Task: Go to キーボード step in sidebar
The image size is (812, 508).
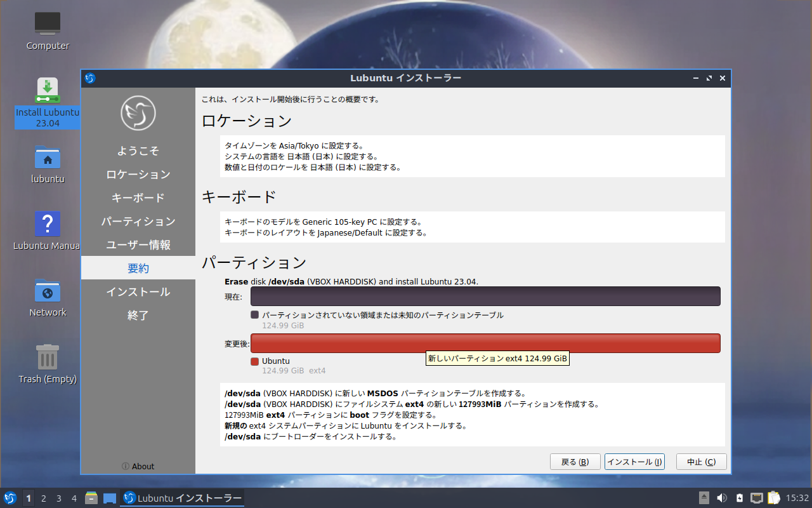Action: point(138,198)
